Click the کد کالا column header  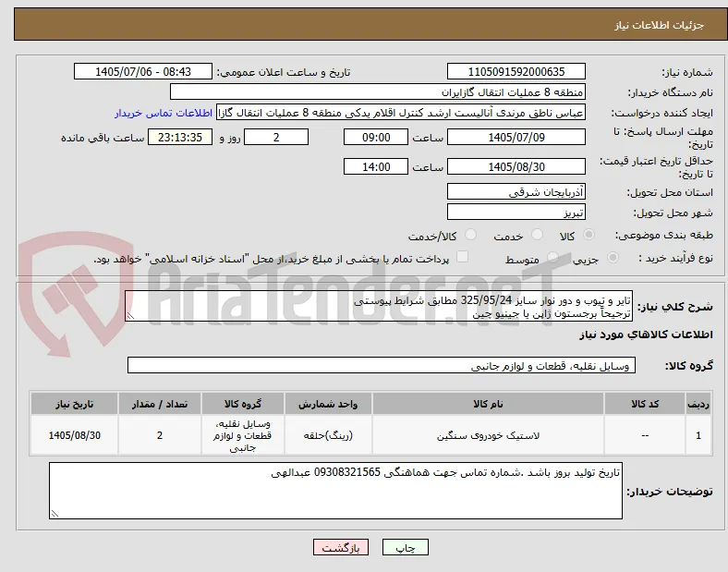pyautogui.click(x=645, y=404)
